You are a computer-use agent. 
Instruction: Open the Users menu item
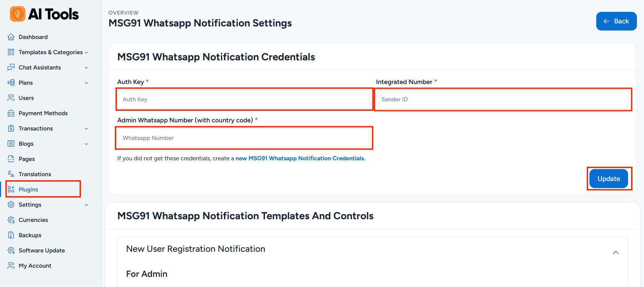point(26,98)
